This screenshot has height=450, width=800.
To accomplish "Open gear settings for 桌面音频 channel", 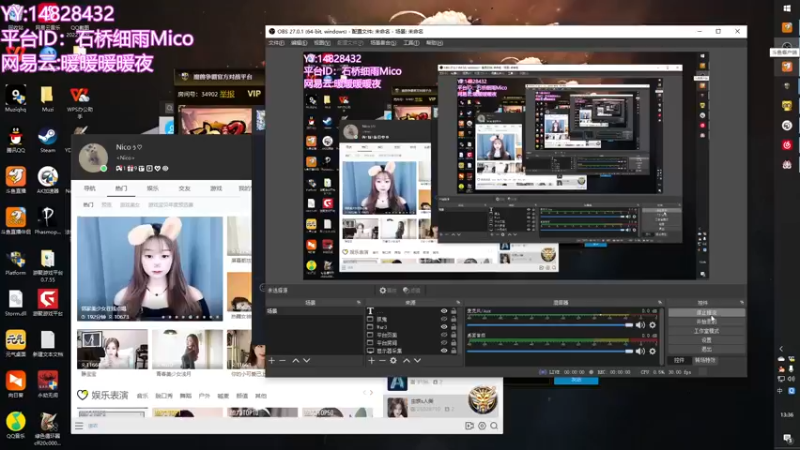I will [x=652, y=351].
